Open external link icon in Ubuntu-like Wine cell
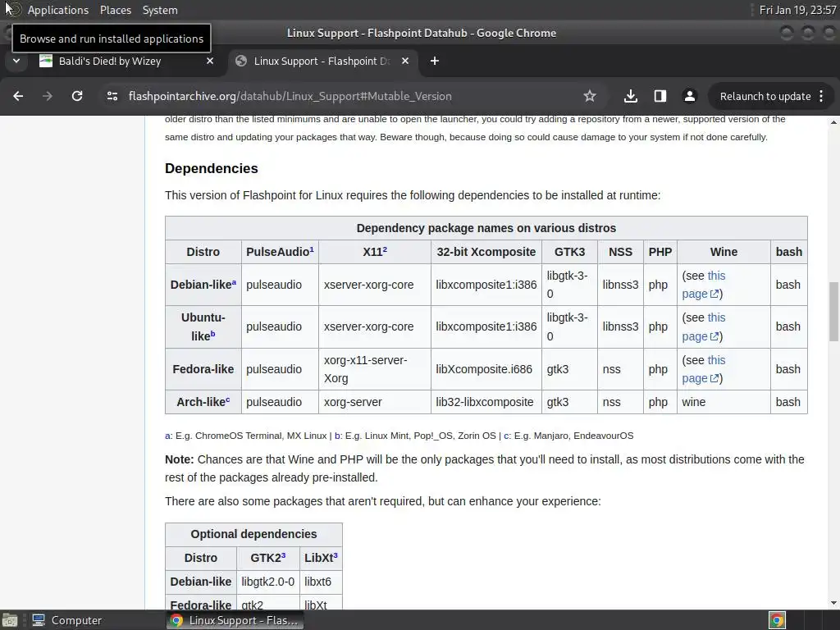The image size is (840, 630). (x=714, y=336)
